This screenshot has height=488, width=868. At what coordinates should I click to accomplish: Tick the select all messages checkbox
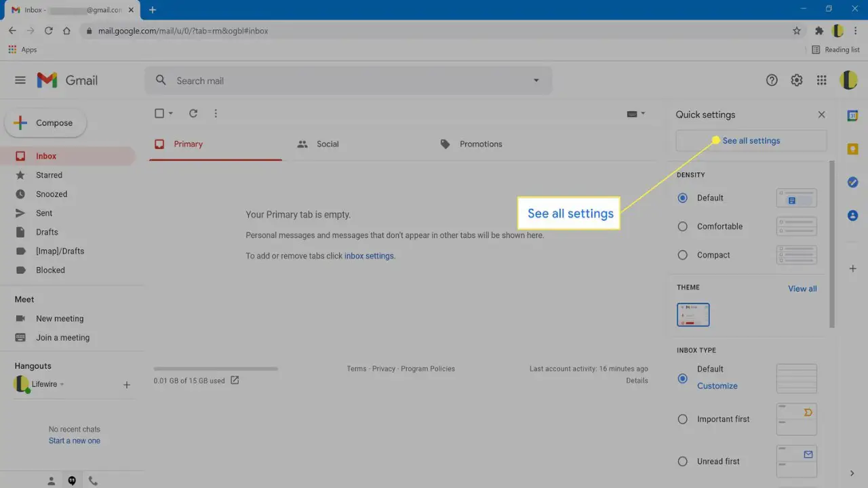pyautogui.click(x=159, y=113)
